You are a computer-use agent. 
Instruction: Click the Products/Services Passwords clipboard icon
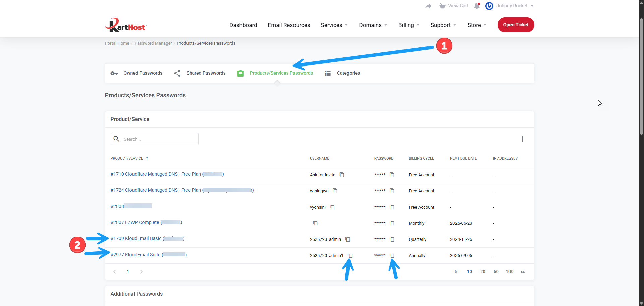240,73
